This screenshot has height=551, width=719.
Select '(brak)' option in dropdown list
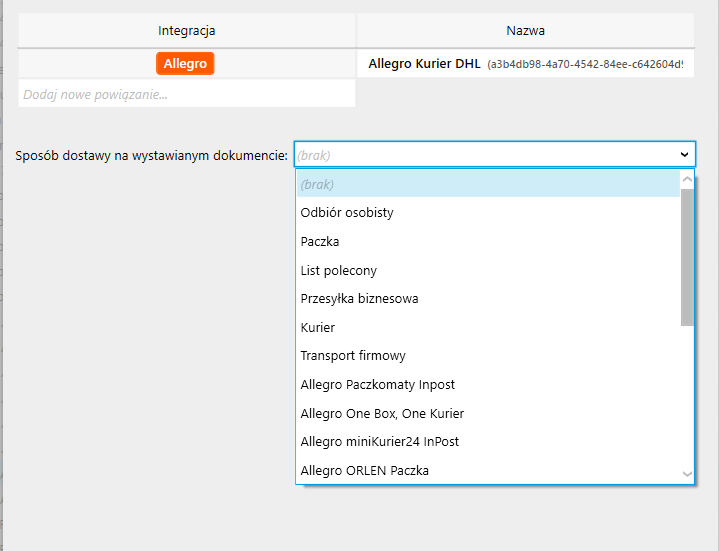pyautogui.click(x=488, y=184)
